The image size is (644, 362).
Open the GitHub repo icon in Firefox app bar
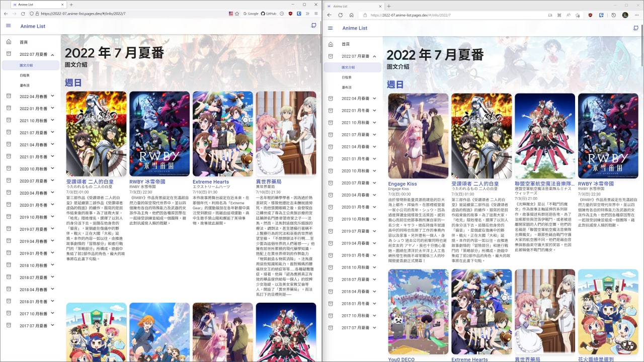tap(313, 26)
